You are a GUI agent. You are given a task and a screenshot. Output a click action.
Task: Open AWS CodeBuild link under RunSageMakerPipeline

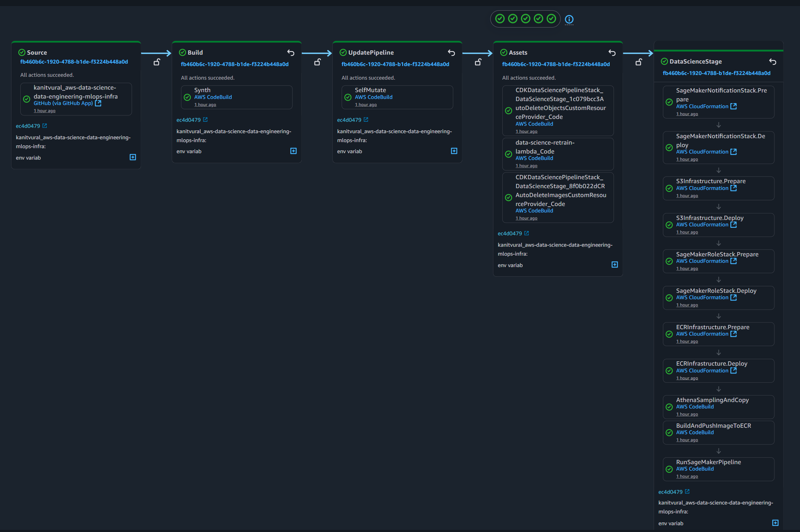coord(695,469)
